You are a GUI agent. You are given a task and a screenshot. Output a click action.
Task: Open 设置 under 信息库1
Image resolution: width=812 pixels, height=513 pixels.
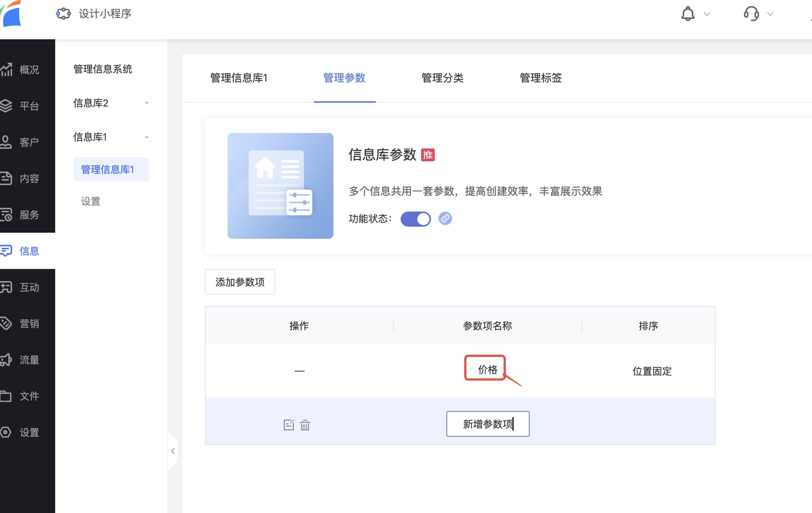(91, 201)
